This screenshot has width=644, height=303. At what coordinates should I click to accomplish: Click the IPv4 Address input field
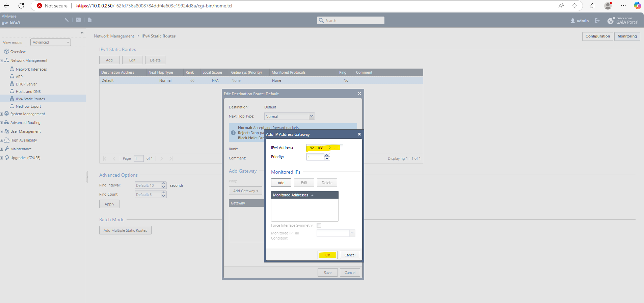click(x=324, y=148)
